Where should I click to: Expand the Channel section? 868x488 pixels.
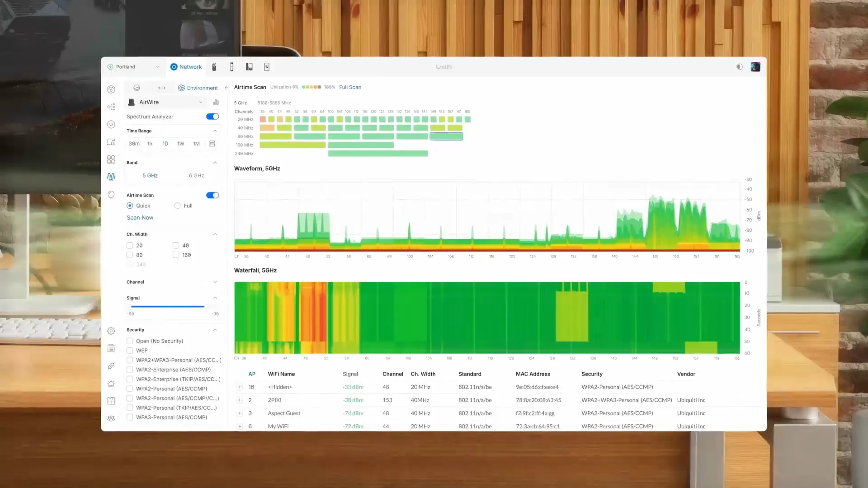click(x=215, y=282)
